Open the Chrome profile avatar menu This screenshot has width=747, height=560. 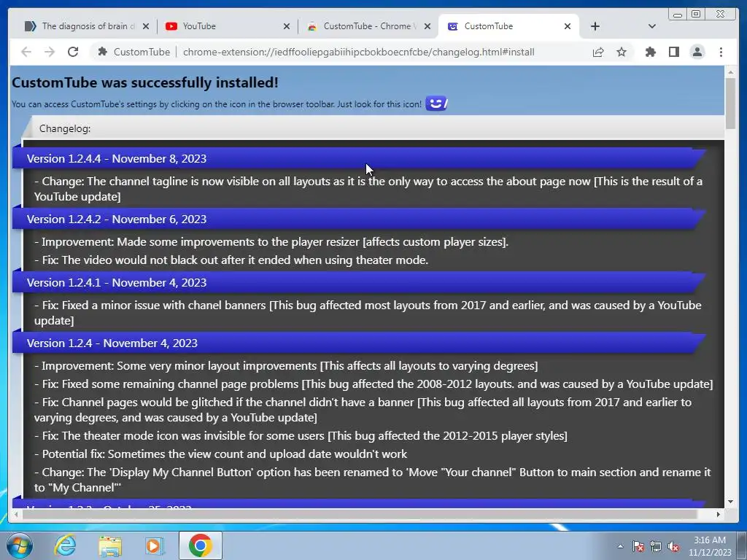pyautogui.click(x=697, y=52)
